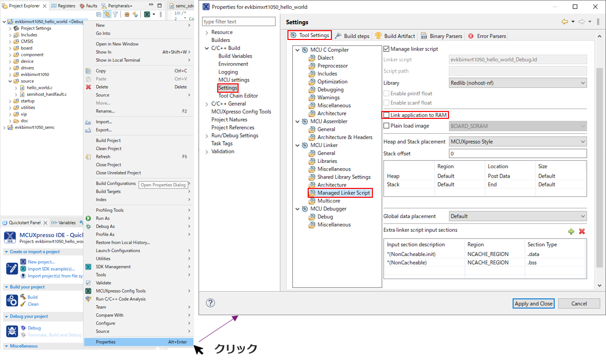Image resolution: width=606 pixels, height=364 pixels.
Task: Close the Quickstart Panel tab
Action: (44, 223)
